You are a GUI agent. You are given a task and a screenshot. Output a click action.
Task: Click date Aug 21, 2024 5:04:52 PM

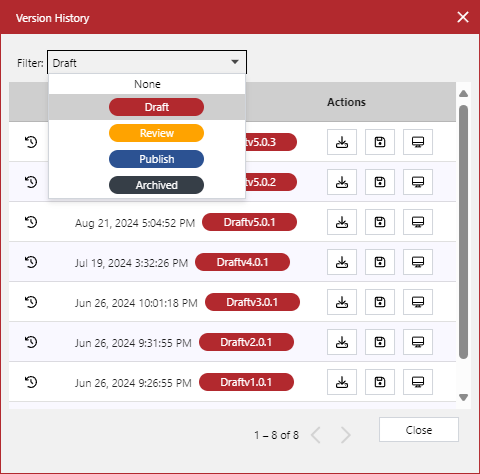[x=135, y=223]
